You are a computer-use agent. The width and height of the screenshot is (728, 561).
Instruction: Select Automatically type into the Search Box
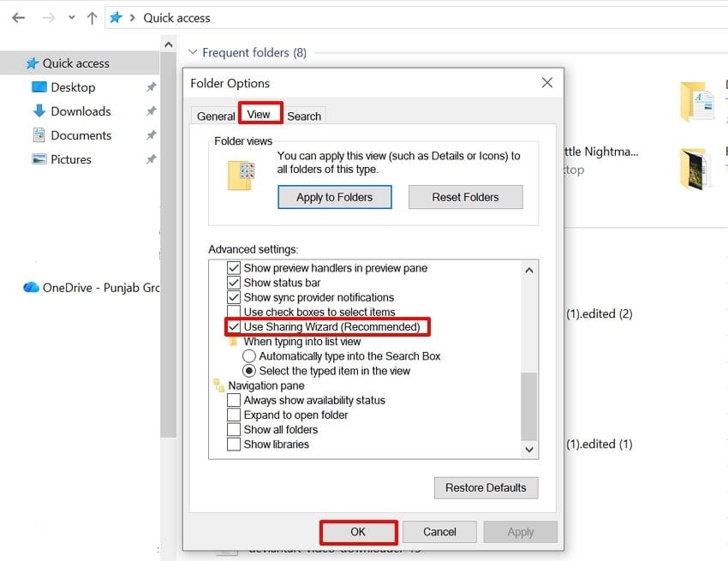coord(248,356)
